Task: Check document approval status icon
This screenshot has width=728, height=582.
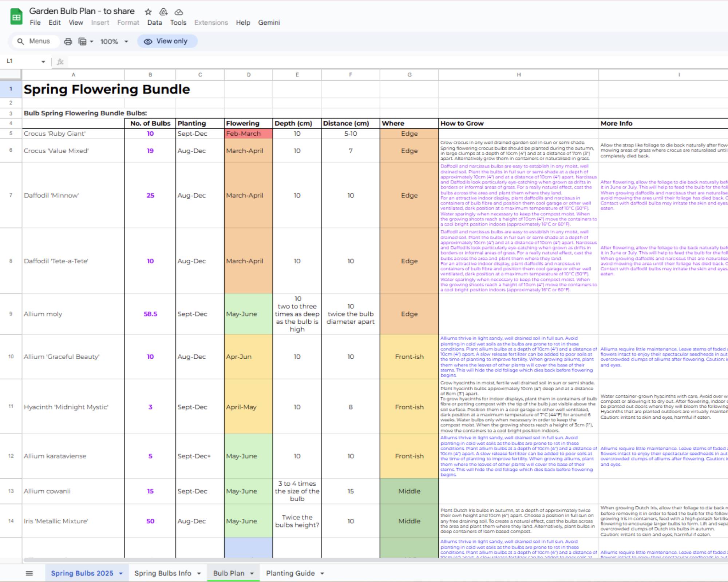Action: coord(162,12)
